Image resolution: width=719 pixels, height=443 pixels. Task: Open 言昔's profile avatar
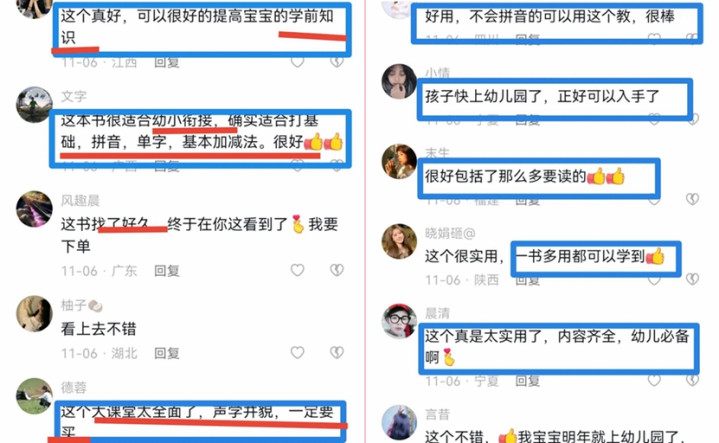[399, 422]
